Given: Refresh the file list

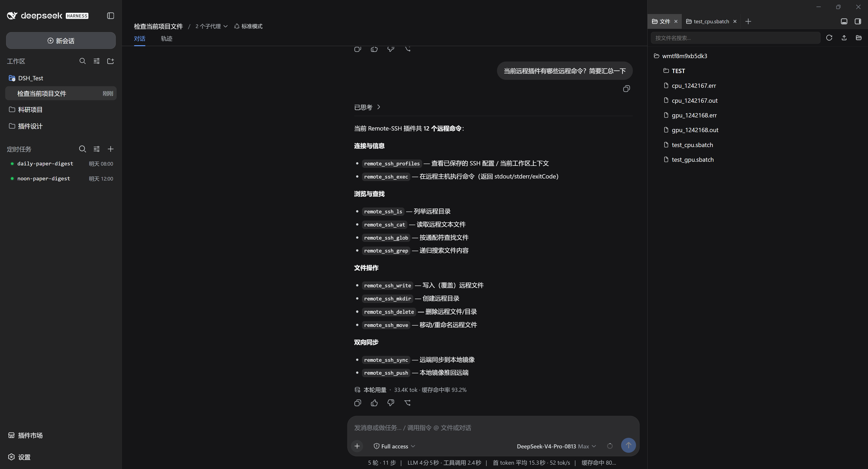Looking at the screenshot, I should click(x=829, y=38).
